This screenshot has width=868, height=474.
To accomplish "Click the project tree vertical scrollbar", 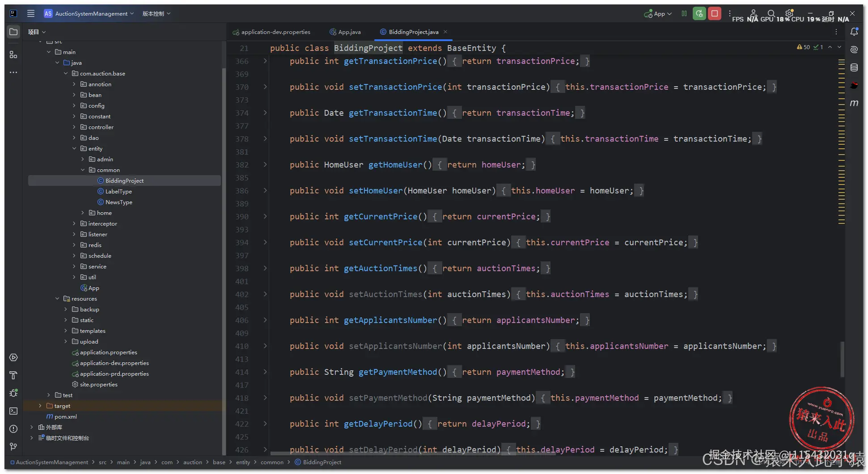I will pos(224,261).
